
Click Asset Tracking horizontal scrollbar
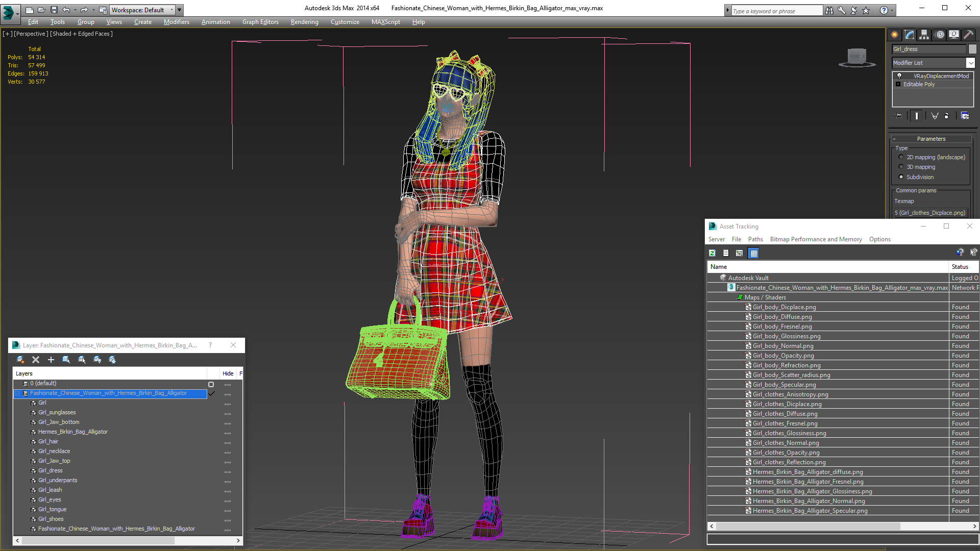[843, 526]
